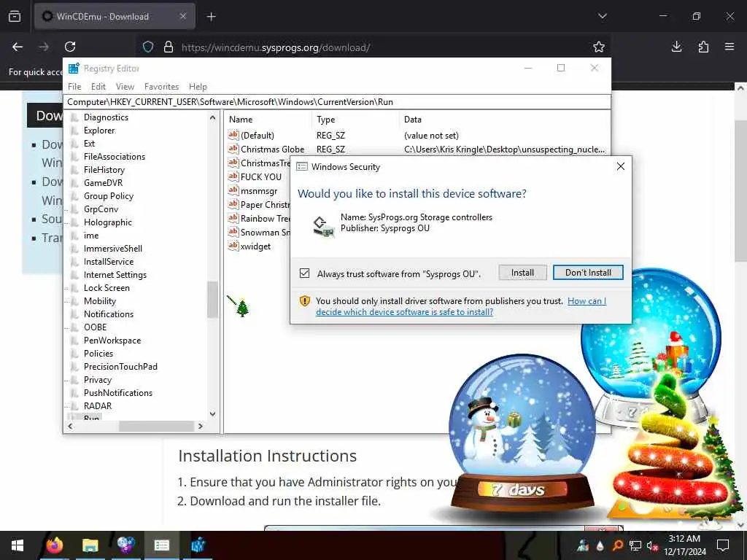The width and height of the screenshot is (747, 560).
Task: Click the Install button
Action: pyautogui.click(x=522, y=273)
